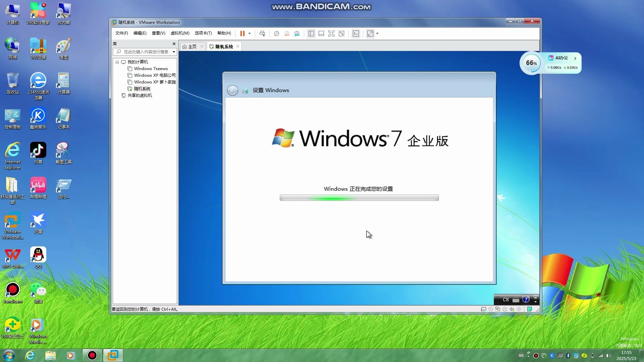Open the 编辑(E) menu
The height and width of the screenshot is (362, 644).
coord(140,33)
